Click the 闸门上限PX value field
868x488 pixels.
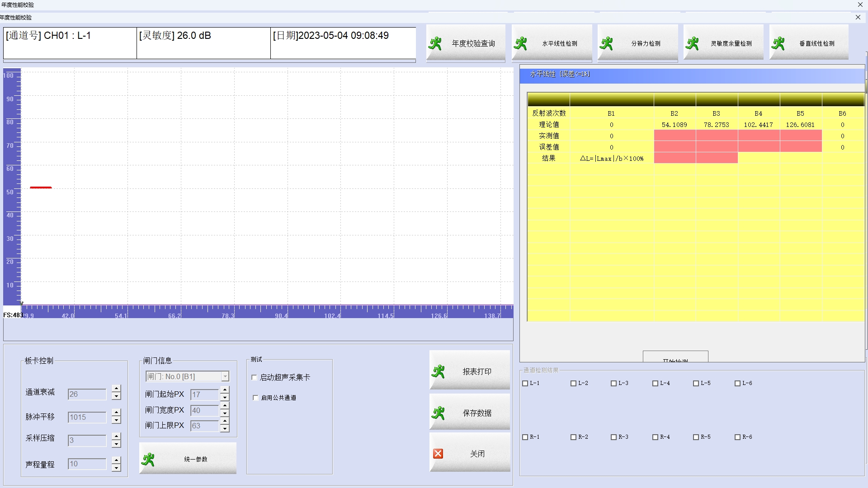coord(204,426)
